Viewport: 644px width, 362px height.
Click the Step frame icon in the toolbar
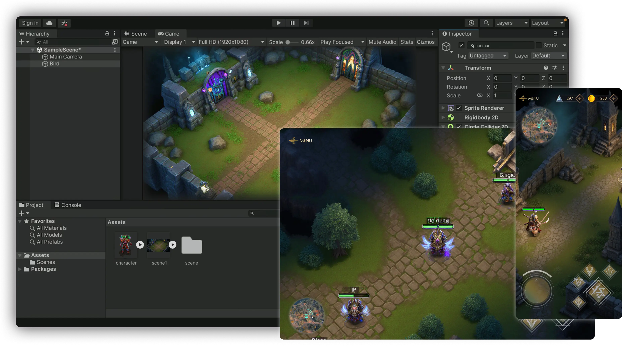click(x=307, y=23)
